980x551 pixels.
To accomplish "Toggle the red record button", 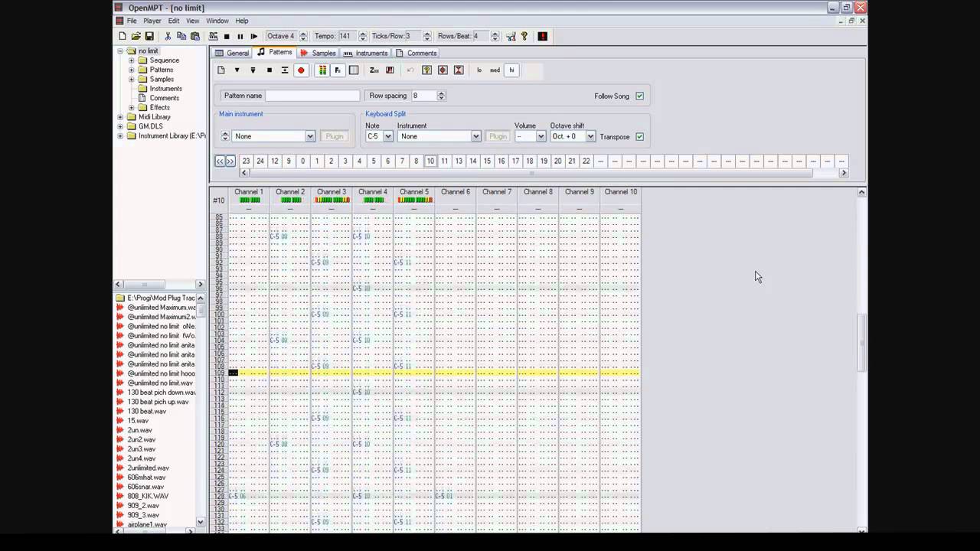I will [x=301, y=70].
